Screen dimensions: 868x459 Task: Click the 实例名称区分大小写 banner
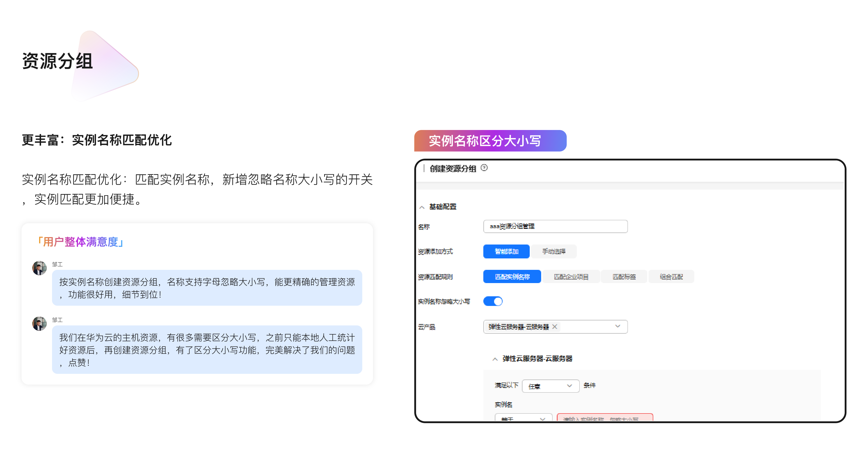[x=490, y=141]
